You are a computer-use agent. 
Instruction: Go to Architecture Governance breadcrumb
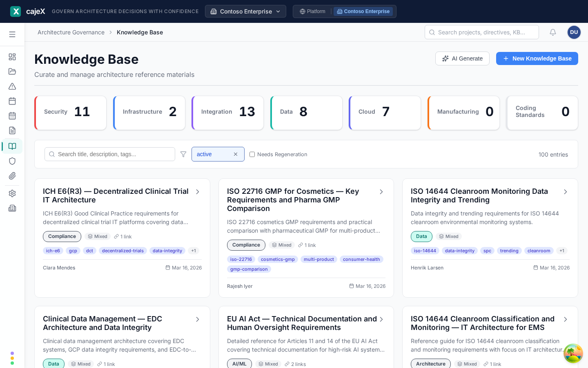coord(71,32)
